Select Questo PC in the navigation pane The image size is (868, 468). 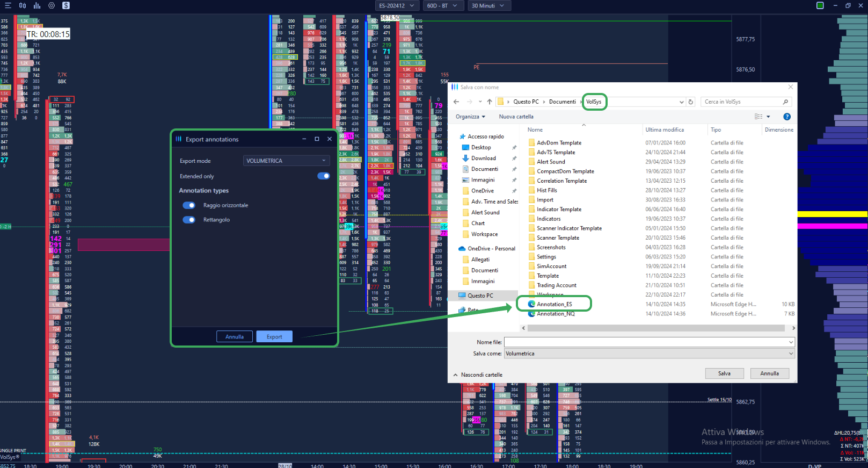pyautogui.click(x=480, y=296)
